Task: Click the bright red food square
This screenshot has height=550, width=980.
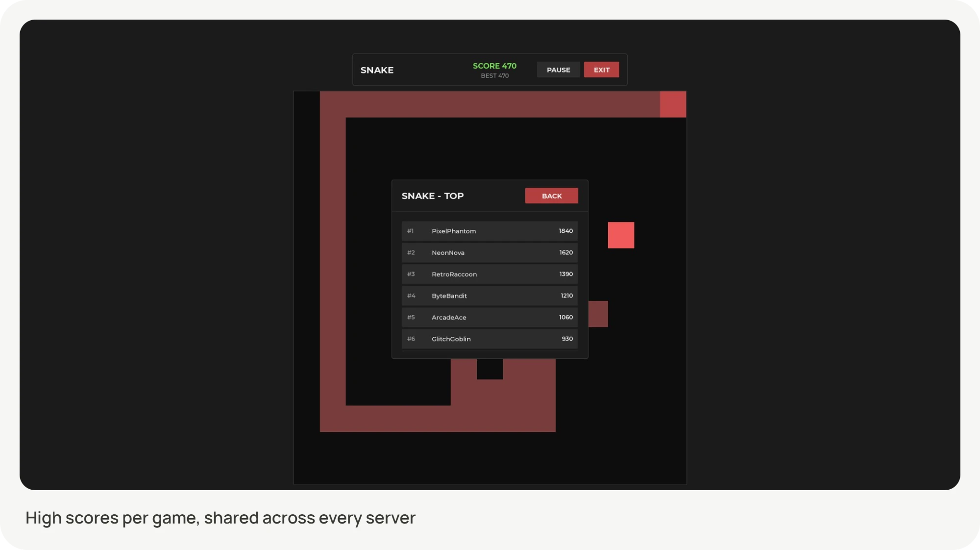Action: 621,235
